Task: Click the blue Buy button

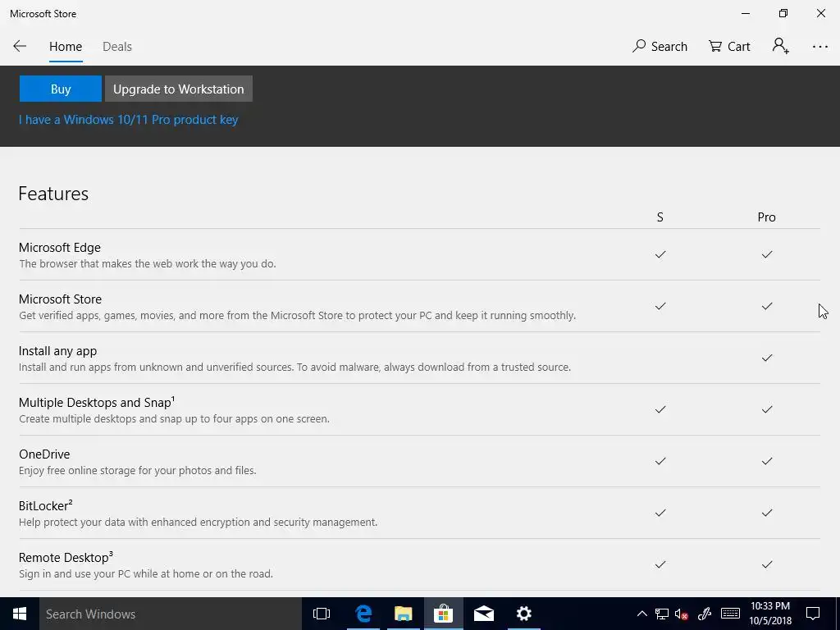Action: click(x=61, y=89)
